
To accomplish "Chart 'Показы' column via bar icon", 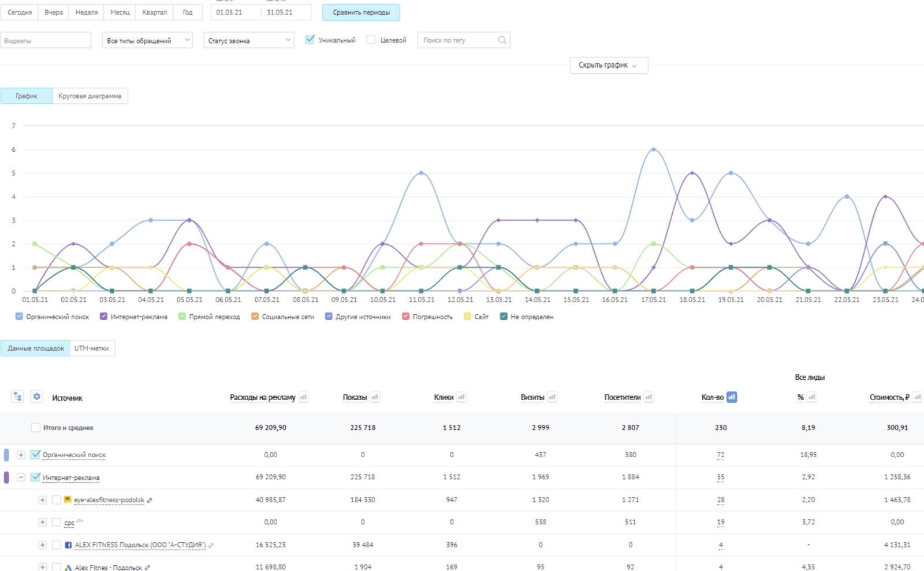I will [x=375, y=397].
